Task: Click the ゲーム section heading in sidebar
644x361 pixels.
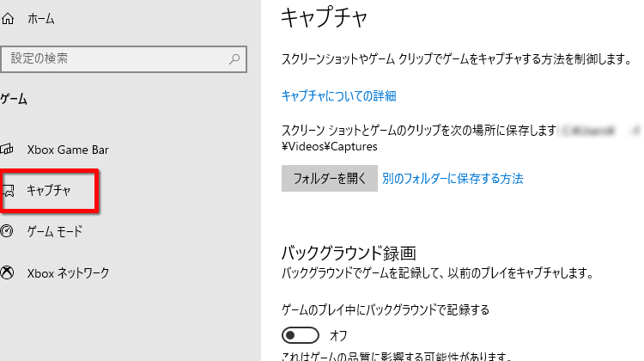Action: coord(14,99)
